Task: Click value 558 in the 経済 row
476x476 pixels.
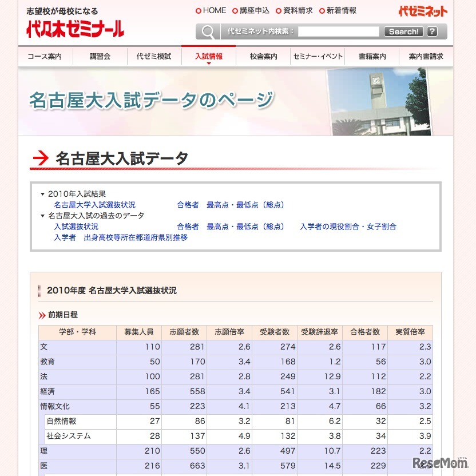Action: (x=197, y=391)
